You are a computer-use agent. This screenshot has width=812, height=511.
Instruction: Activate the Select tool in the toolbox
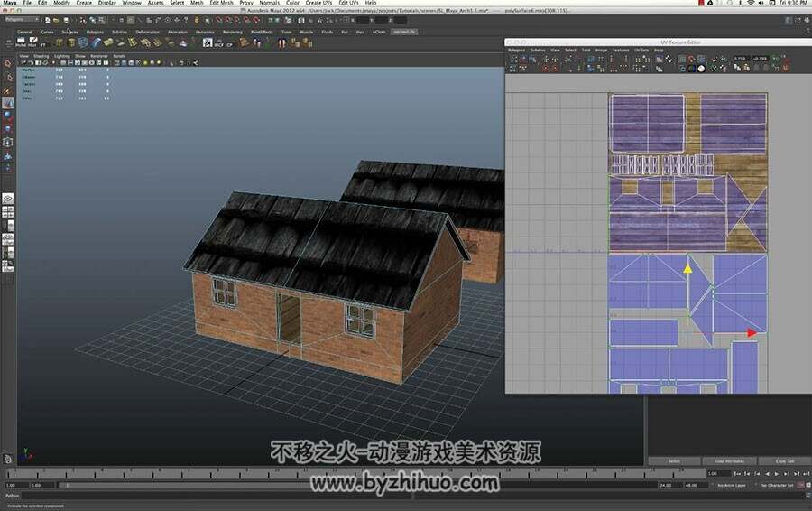coord(8,63)
